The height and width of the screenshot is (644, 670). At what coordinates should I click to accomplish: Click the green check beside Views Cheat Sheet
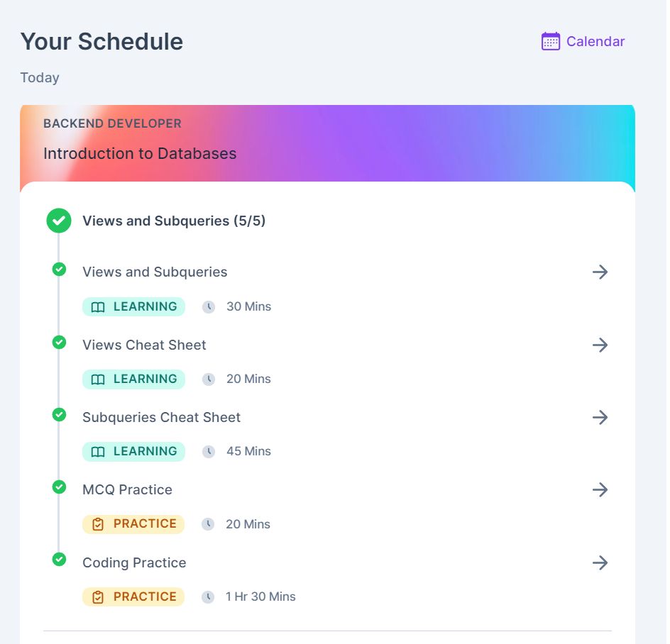click(59, 342)
